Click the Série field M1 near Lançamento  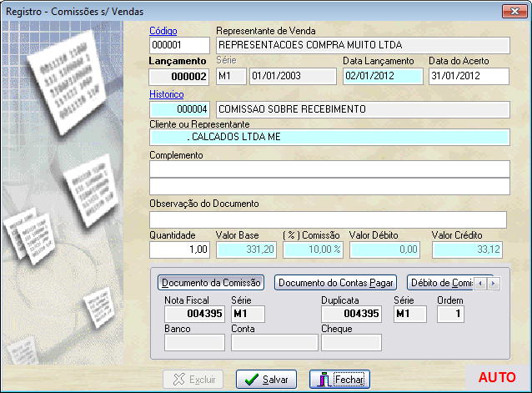[x=231, y=77]
